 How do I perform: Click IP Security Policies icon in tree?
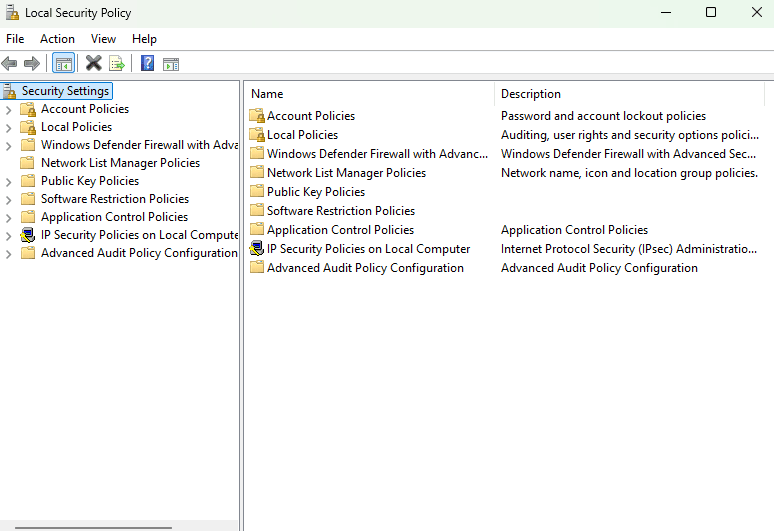click(28, 235)
